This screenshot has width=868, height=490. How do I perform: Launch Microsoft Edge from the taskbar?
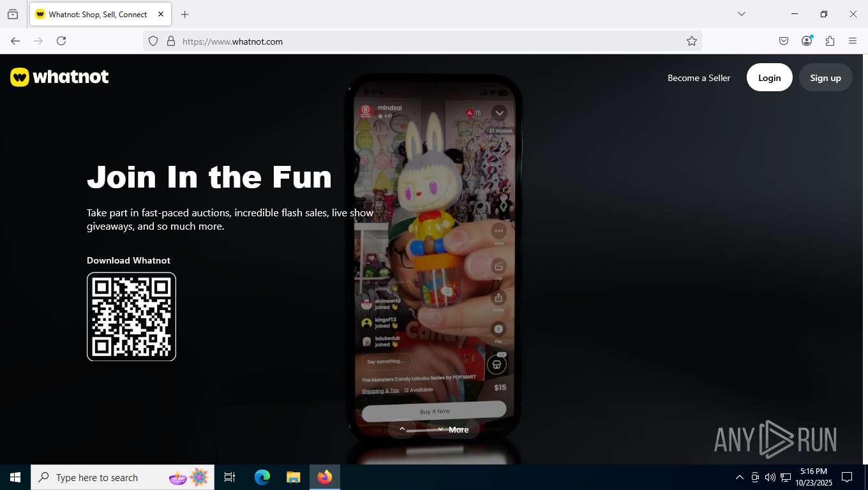coord(262,477)
